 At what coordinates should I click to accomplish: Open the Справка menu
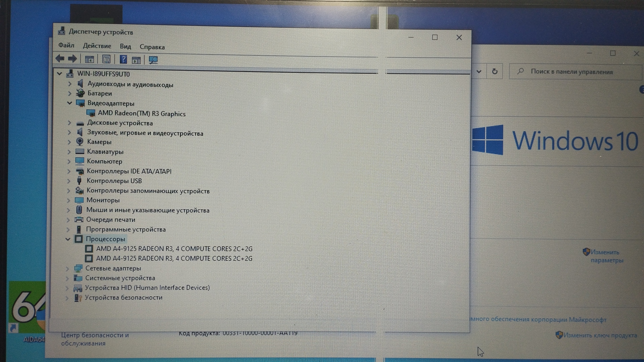pyautogui.click(x=152, y=47)
